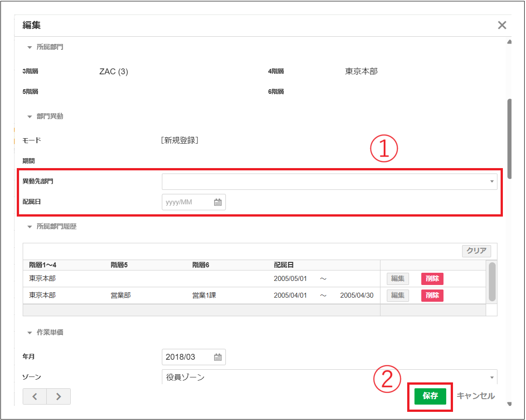Viewport: 526px width, 420px height.
Task: Open the ゾーン dropdown showing 役員ゾーン
Action: point(329,377)
